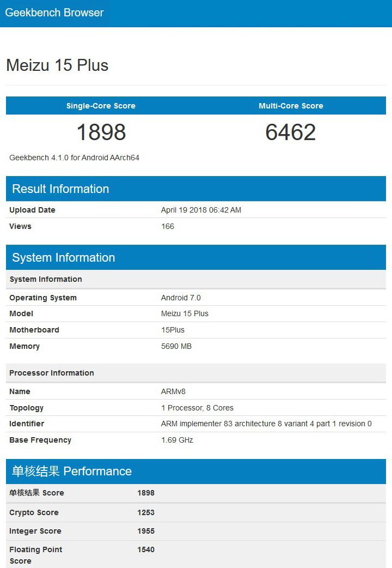Select the memory value 5690 MB
392x568 pixels.
tap(176, 346)
